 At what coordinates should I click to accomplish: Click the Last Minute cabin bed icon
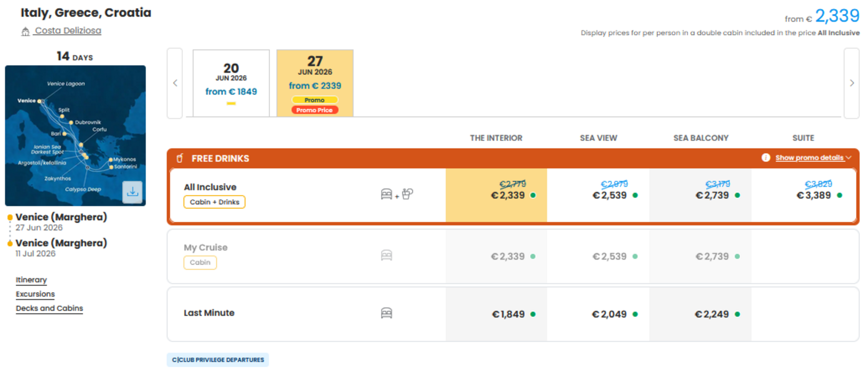[386, 313]
